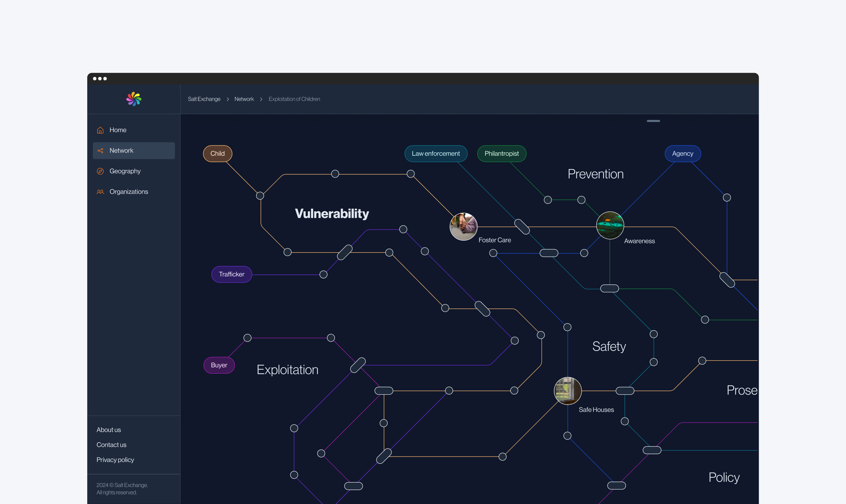
Task: Open the Safe Houses image node
Action: coord(568,391)
